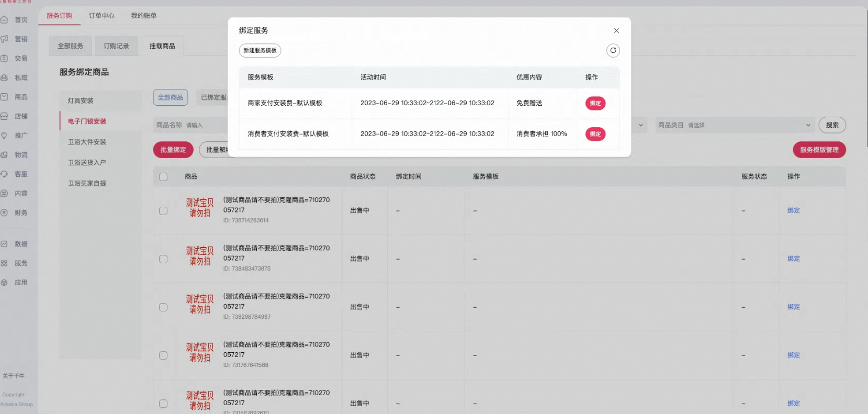Select 电子门锁安装 in the service list
The height and width of the screenshot is (414, 868).
point(100,121)
